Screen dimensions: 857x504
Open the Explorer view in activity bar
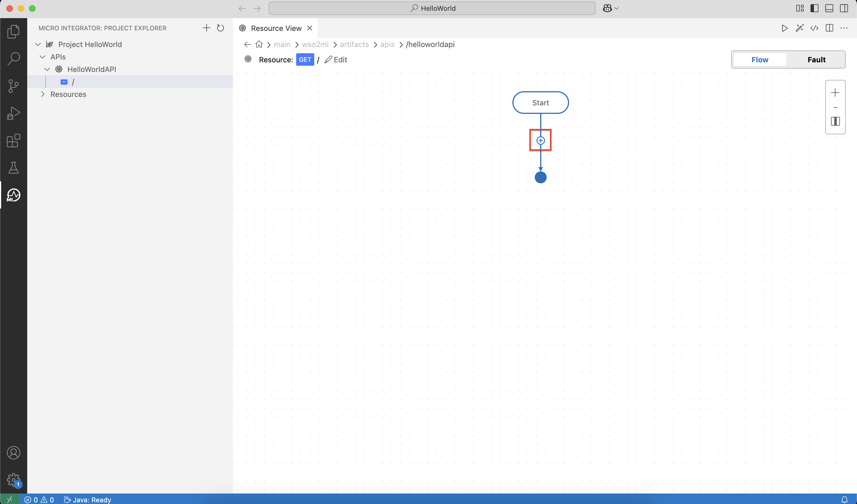[x=13, y=32]
